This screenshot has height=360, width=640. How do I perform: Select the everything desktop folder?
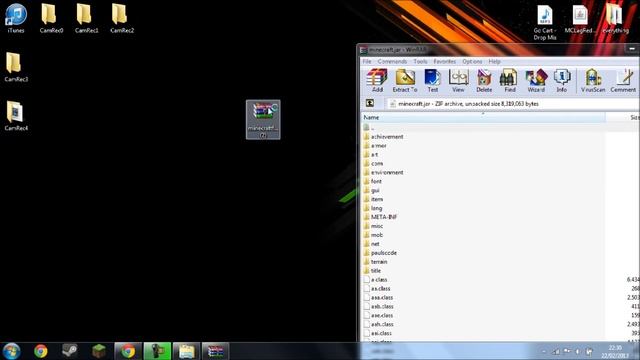(x=615, y=19)
